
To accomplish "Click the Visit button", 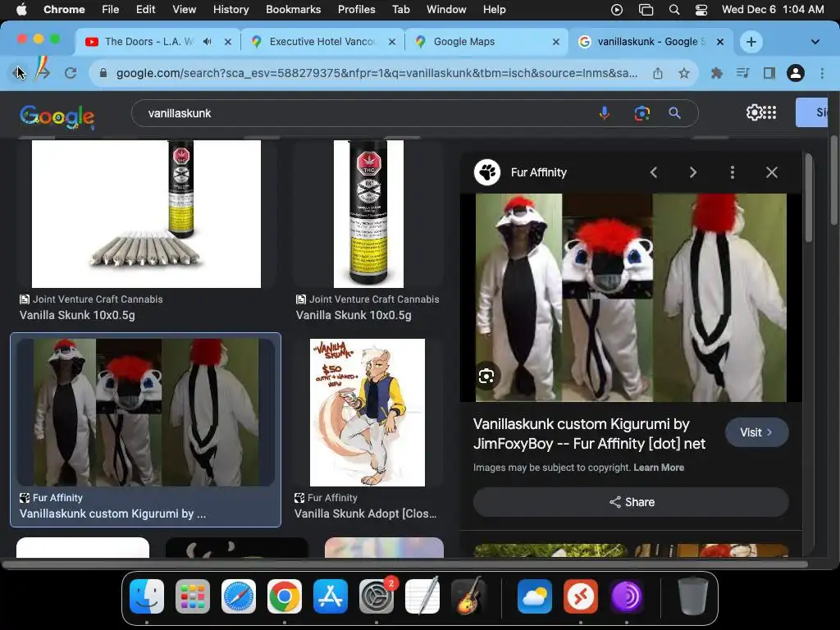I will click(x=756, y=432).
